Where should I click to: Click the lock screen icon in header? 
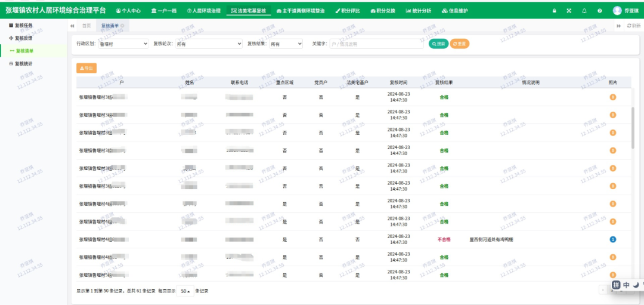click(555, 11)
